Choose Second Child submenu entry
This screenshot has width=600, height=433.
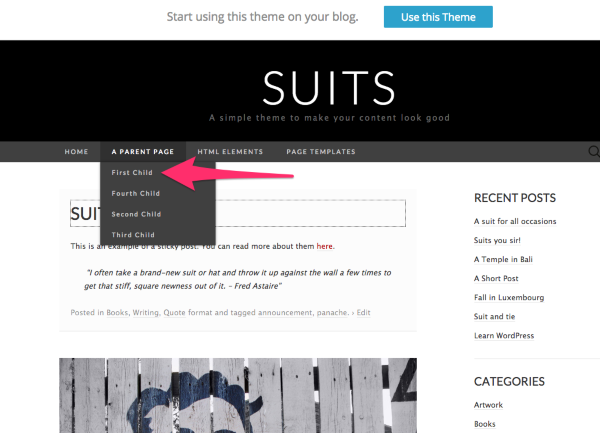click(136, 214)
